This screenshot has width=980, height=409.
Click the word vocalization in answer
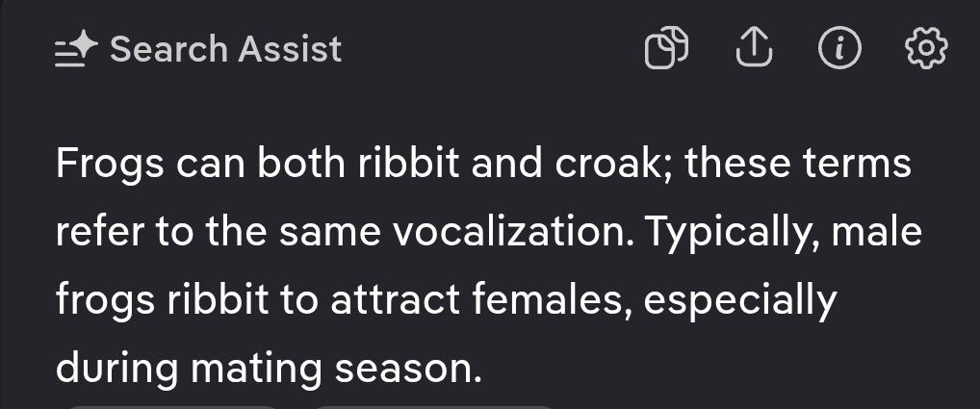502,232
